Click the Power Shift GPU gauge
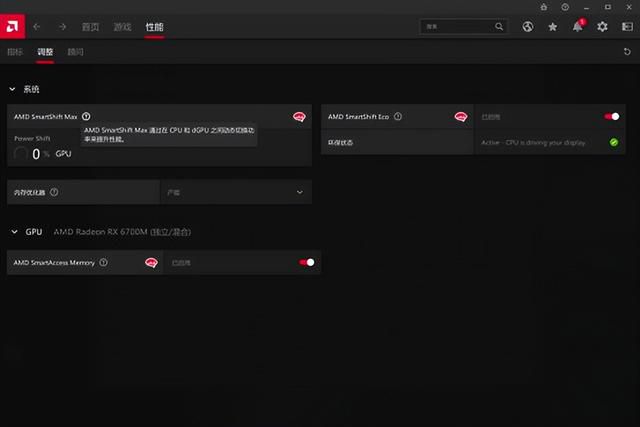 click(20, 154)
